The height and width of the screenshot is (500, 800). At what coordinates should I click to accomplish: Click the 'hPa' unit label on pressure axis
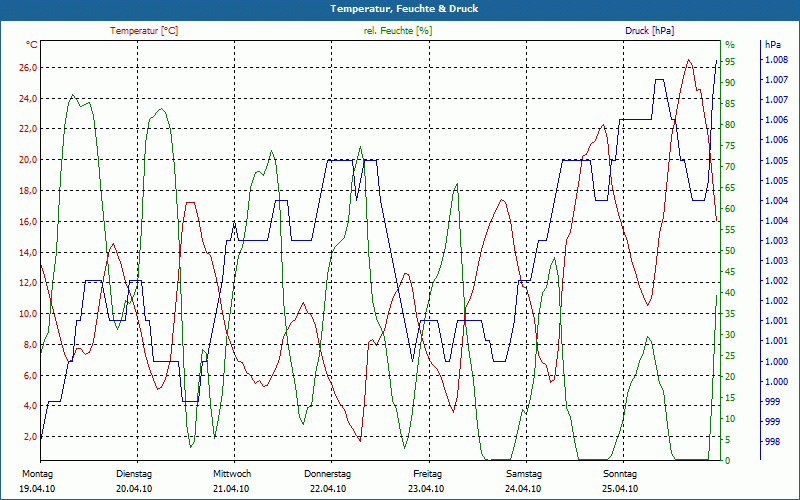click(772, 45)
